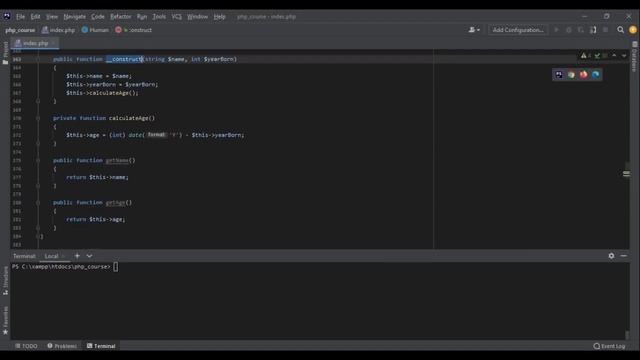
Task: Toggle the Terminal tool window tab
Action: [101, 346]
